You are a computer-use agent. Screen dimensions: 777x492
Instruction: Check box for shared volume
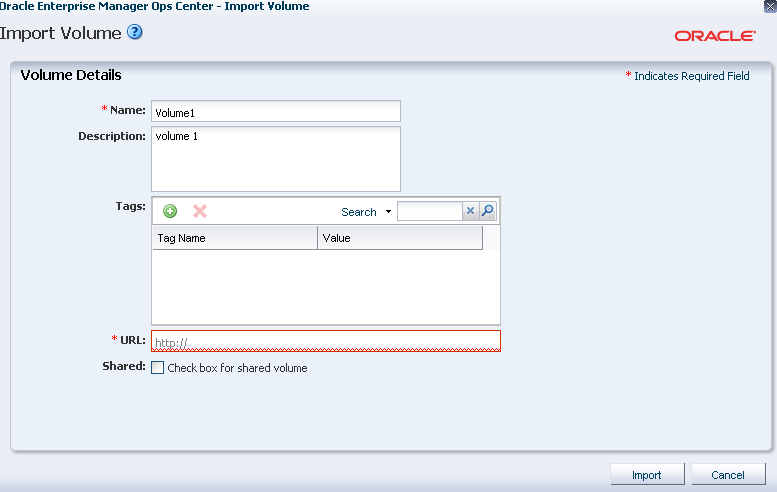point(158,368)
